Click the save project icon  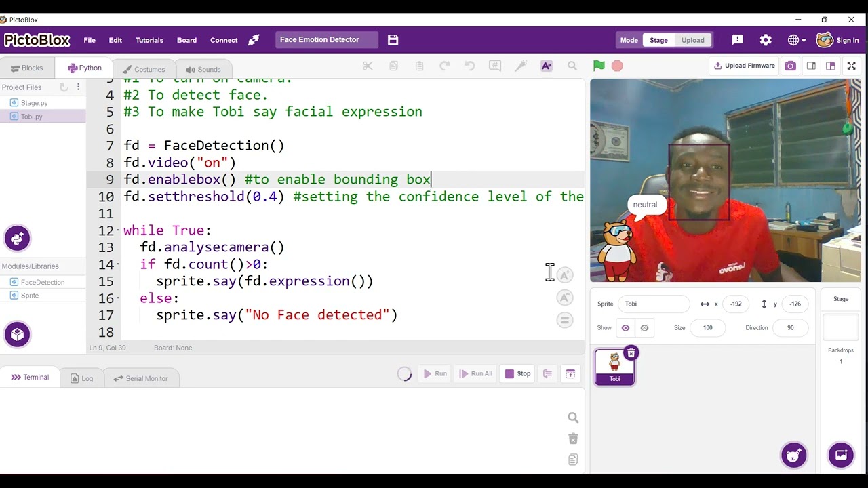pyautogui.click(x=393, y=40)
